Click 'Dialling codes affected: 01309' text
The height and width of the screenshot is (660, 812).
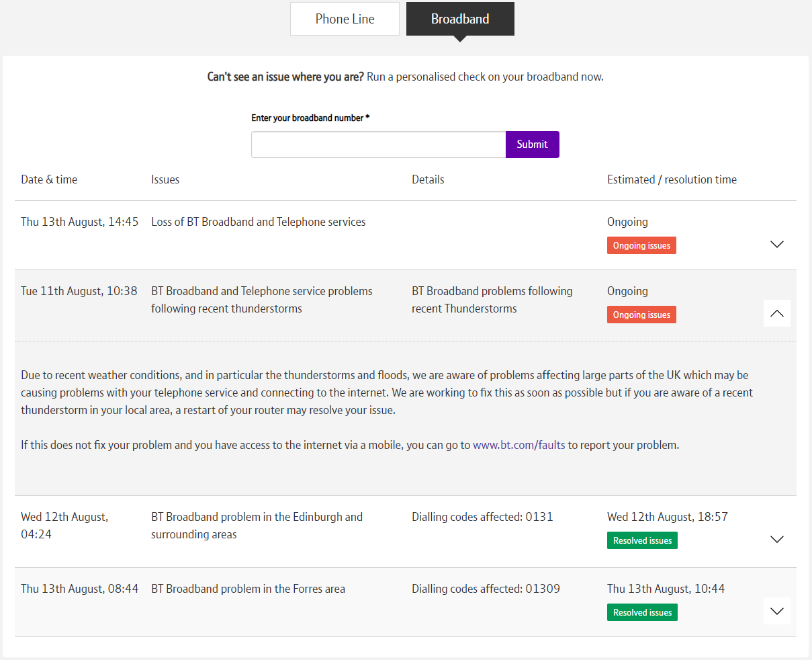pos(486,589)
